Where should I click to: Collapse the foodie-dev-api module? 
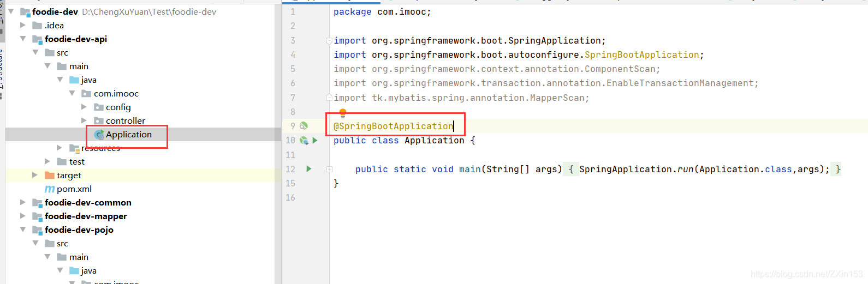pyautogui.click(x=22, y=39)
